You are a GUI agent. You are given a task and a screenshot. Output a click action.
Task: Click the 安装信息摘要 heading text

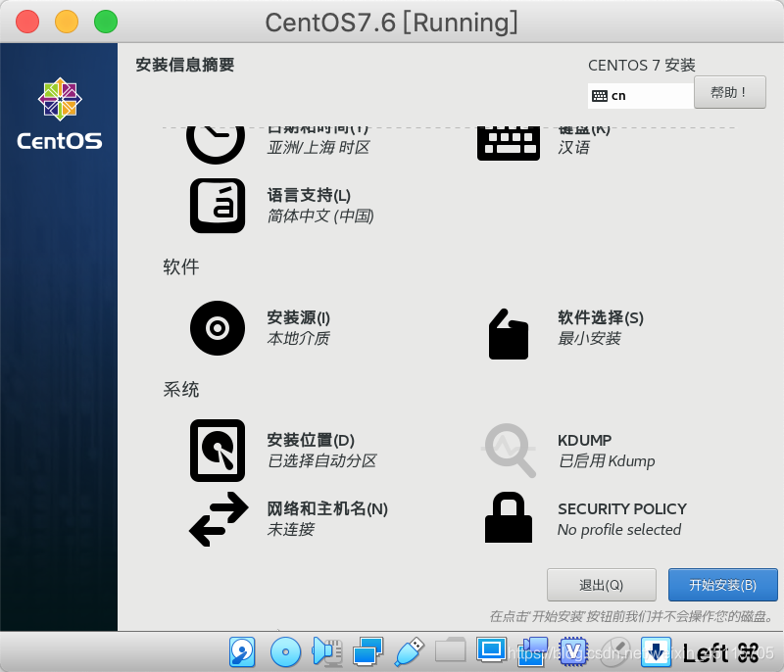[185, 65]
